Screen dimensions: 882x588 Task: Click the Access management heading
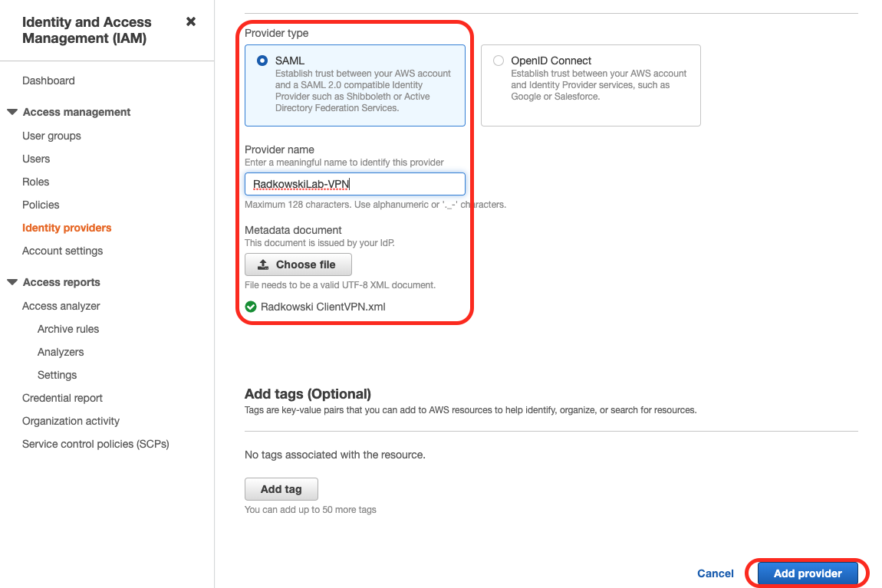[77, 112]
